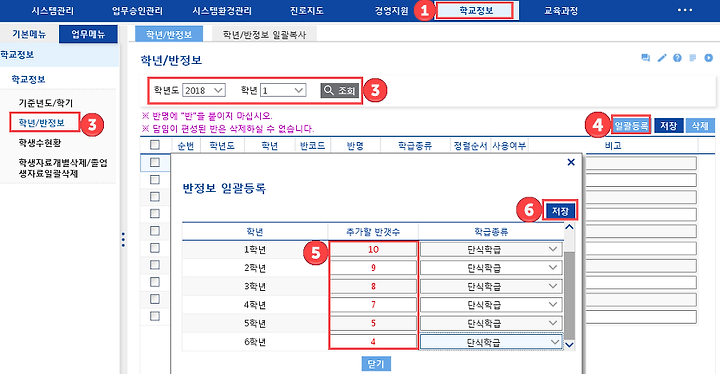The height and width of the screenshot is (374, 720).
Task: Click 저장 button inside 반정보 일괄등록 dialog
Action: tap(560, 211)
